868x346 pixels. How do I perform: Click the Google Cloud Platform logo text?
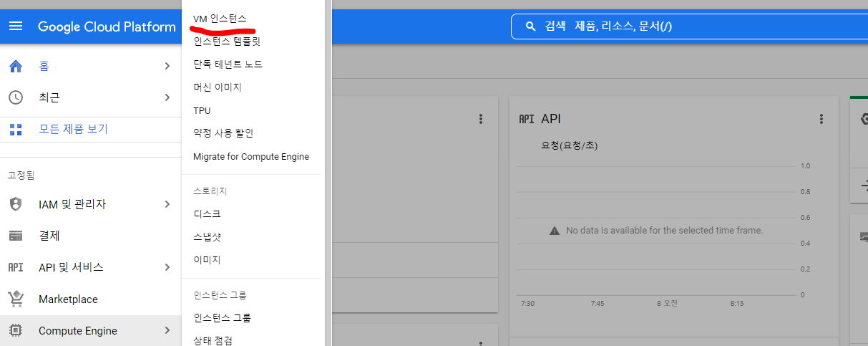click(107, 27)
